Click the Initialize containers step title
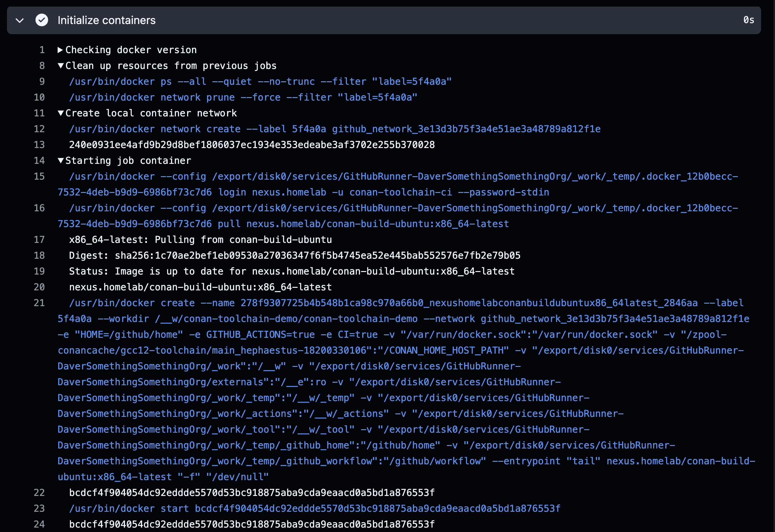The width and height of the screenshot is (775, 532). click(x=106, y=20)
